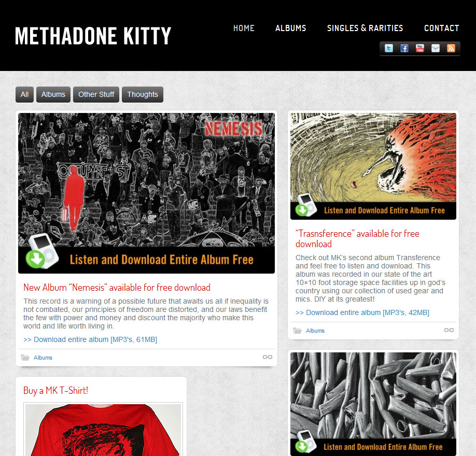This screenshot has width=476, height=456.
Task: Show only Thoughts posts
Action: tap(143, 94)
